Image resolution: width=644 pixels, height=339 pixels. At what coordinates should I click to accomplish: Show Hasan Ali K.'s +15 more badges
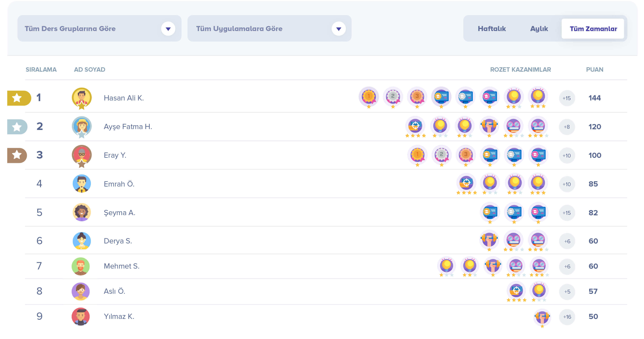coord(566,98)
